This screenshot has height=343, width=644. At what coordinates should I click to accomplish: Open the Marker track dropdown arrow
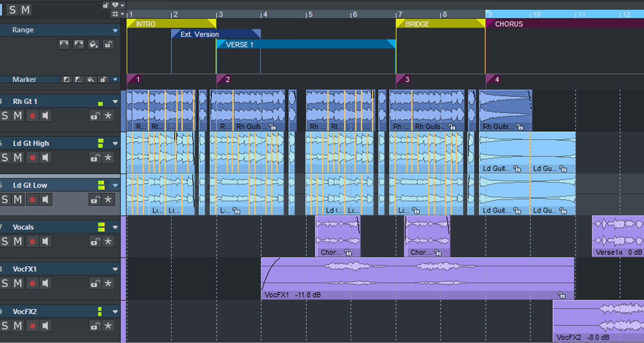click(115, 80)
